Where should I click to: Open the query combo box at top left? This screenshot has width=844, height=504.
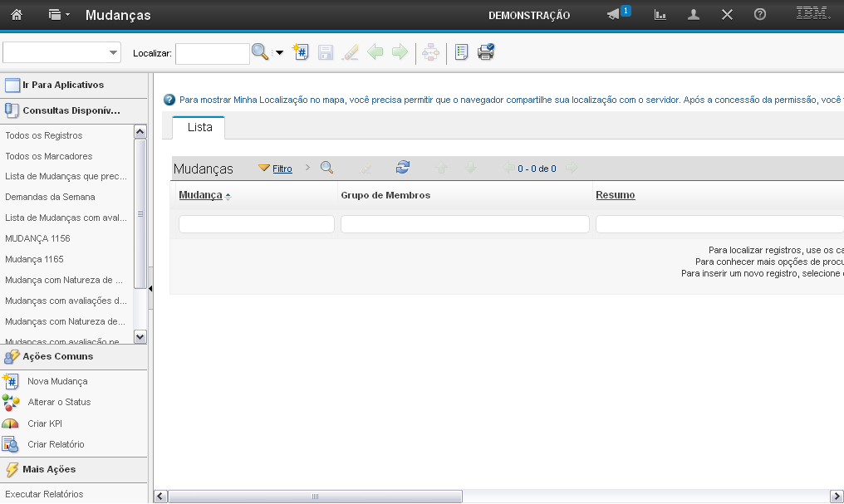[62, 52]
